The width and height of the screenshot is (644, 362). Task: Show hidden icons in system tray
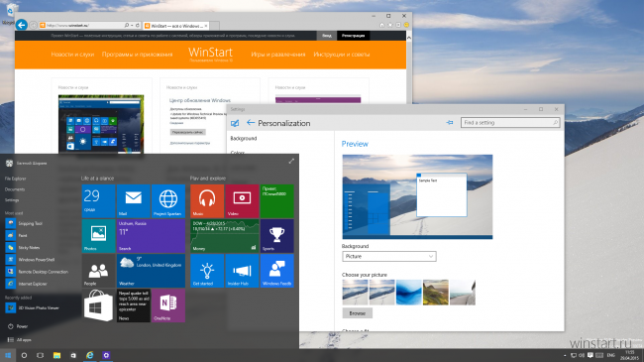[565, 355]
